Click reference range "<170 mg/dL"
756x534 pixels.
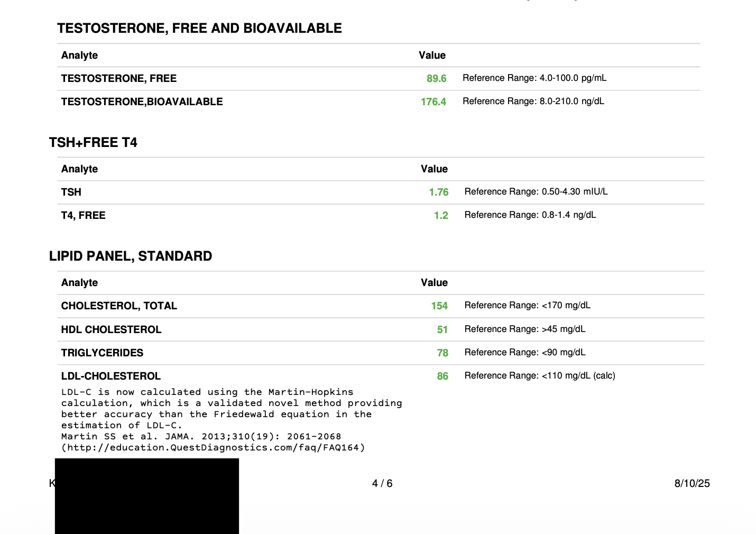[566, 305]
